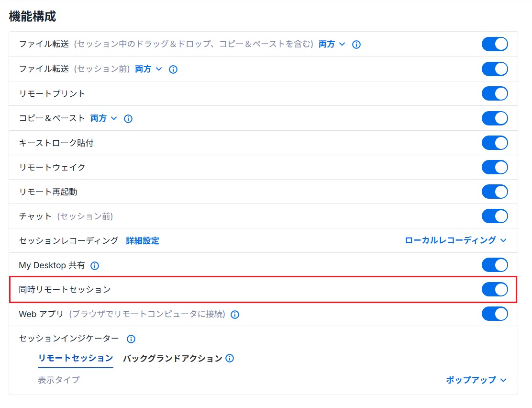
Task: Disable リモート再起動 toggle
Action: (x=495, y=192)
